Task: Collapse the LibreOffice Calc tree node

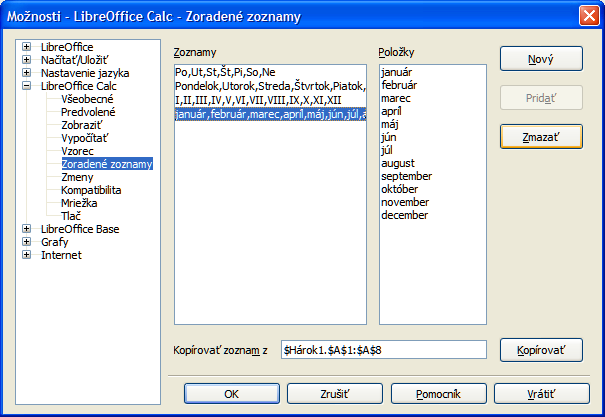Action: [x=26, y=86]
